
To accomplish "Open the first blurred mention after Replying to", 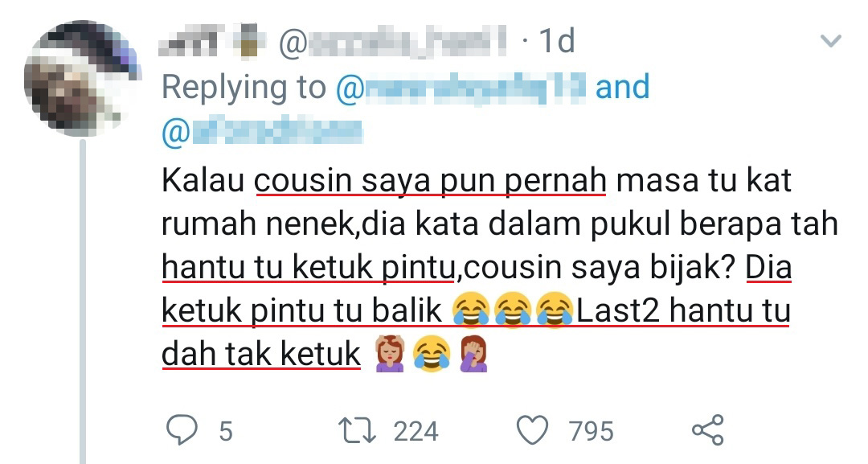I will [461, 88].
